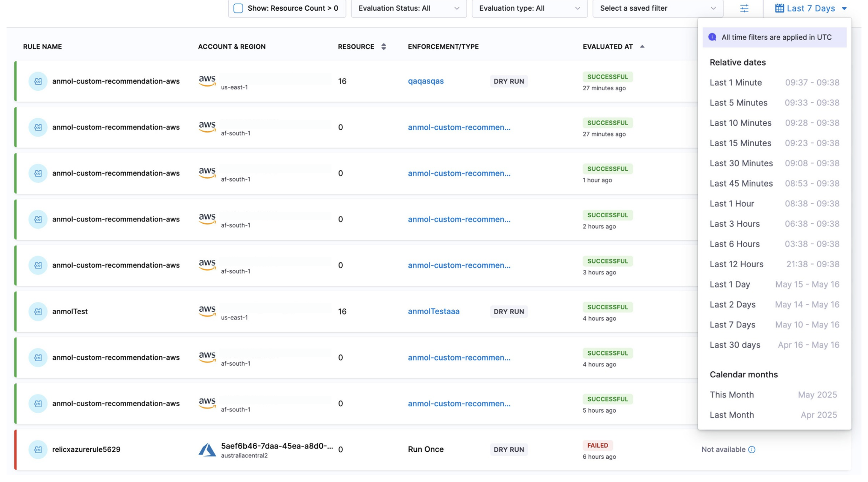Enable the Show Resource Count > 0 checkbox
The width and height of the screenshot is (868, 482).
point(238,8)
